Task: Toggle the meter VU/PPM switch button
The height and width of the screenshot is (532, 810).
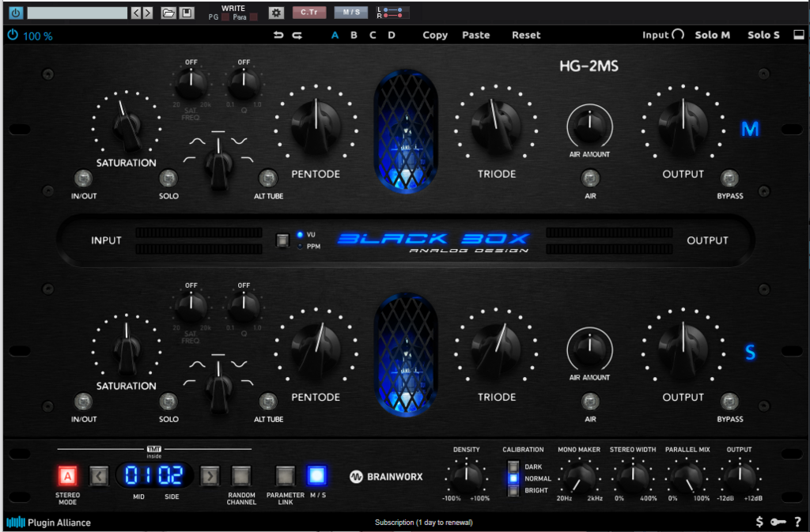Action: click(x=282, y=240)
